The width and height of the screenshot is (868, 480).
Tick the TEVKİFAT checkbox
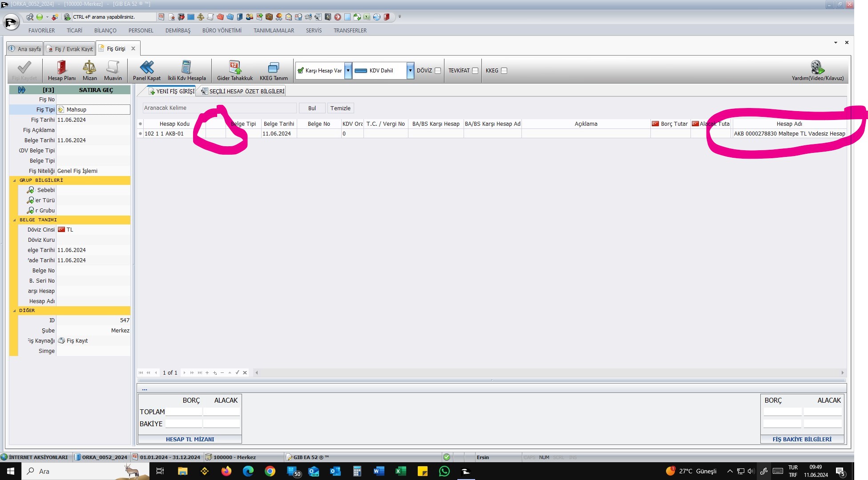pos(475,71)
